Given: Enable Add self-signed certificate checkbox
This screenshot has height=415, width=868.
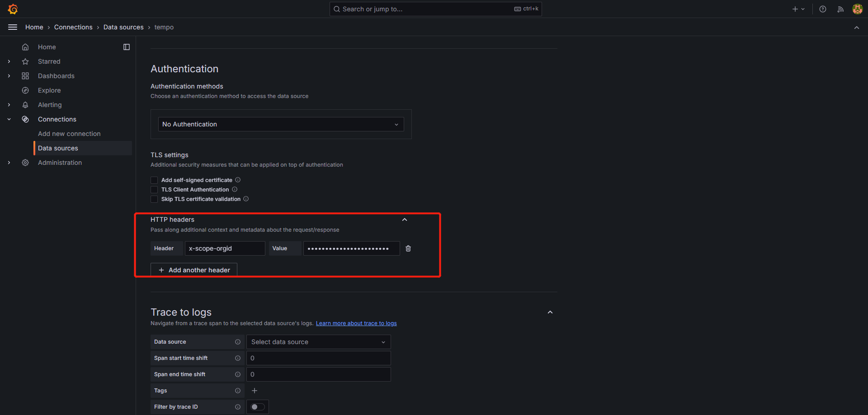Looking at the screenshot, I should [154, 180].
